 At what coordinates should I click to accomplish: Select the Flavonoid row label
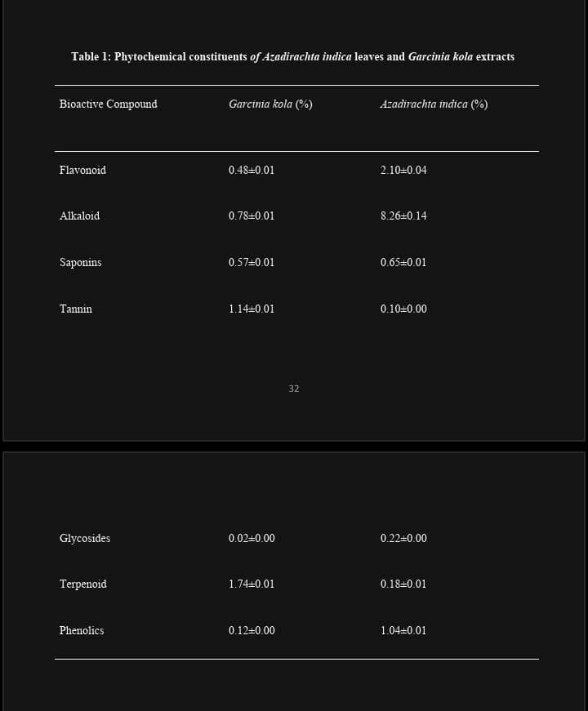pyautogui.click(x=82, y=171)
